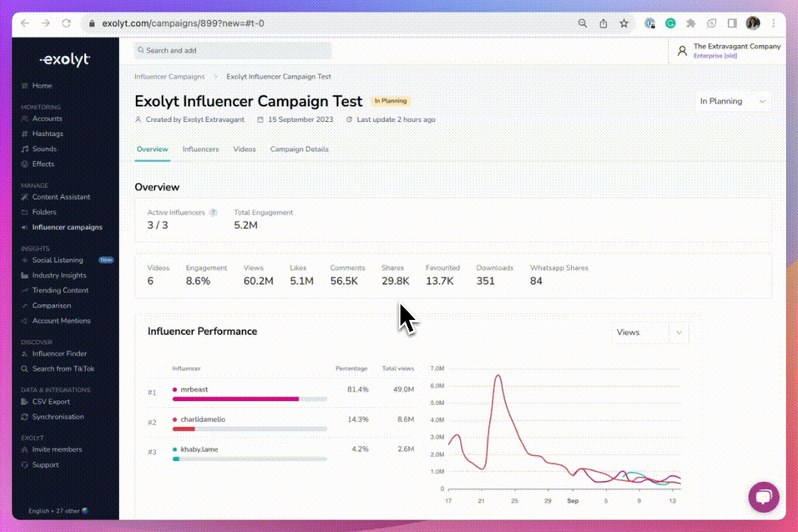Viewport: 798px width, 532px height.
Task: Open Sounds from the sidebar icon
Action: point(24,149)
